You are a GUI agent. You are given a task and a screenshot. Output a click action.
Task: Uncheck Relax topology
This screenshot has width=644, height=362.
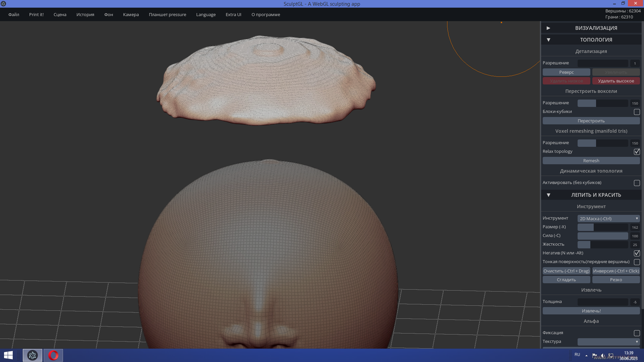coord(636,151)
